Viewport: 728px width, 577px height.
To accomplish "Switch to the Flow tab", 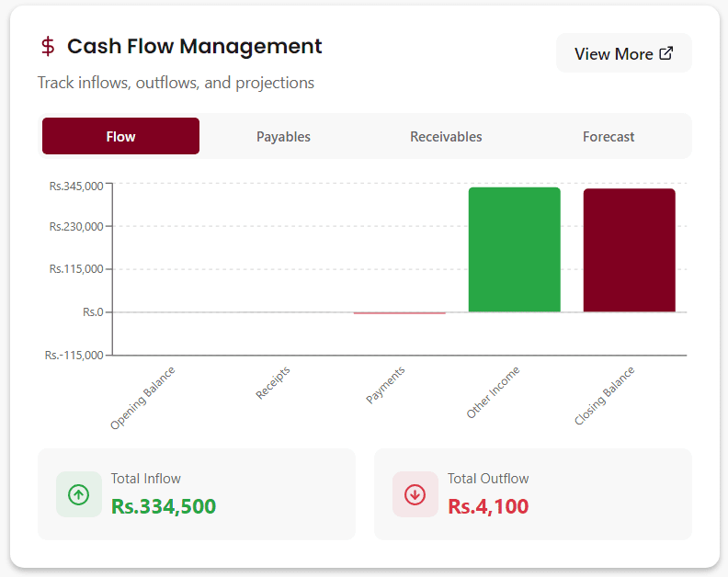I will [x=120, y=136].
